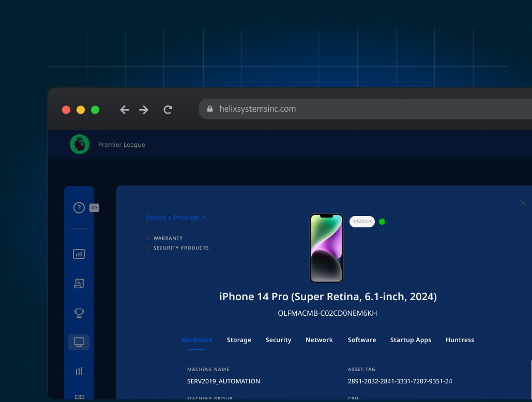Image resolution: width=532 pixels, height=402 pixels.
Task: Click the browser page reload icon
Action: click(x=168, y=110)
